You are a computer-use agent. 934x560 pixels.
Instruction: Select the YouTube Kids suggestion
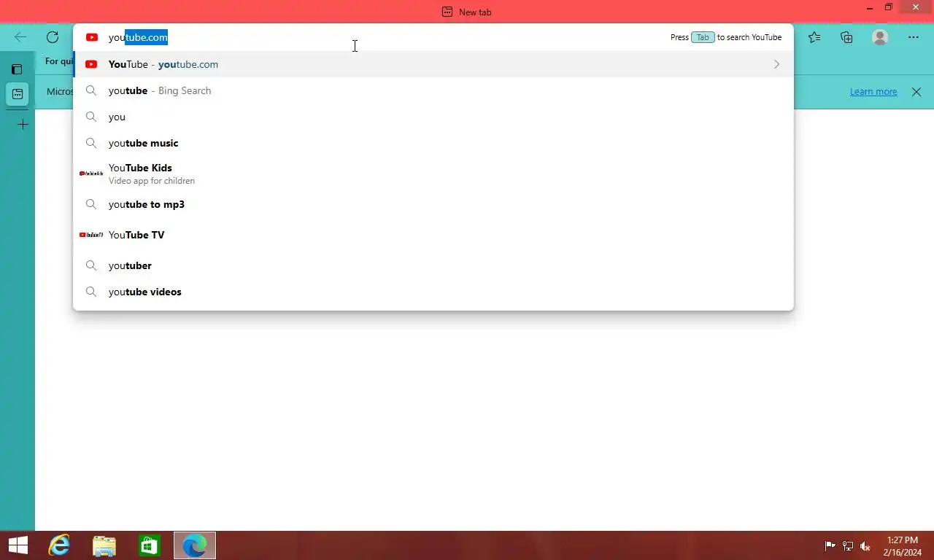433,174
